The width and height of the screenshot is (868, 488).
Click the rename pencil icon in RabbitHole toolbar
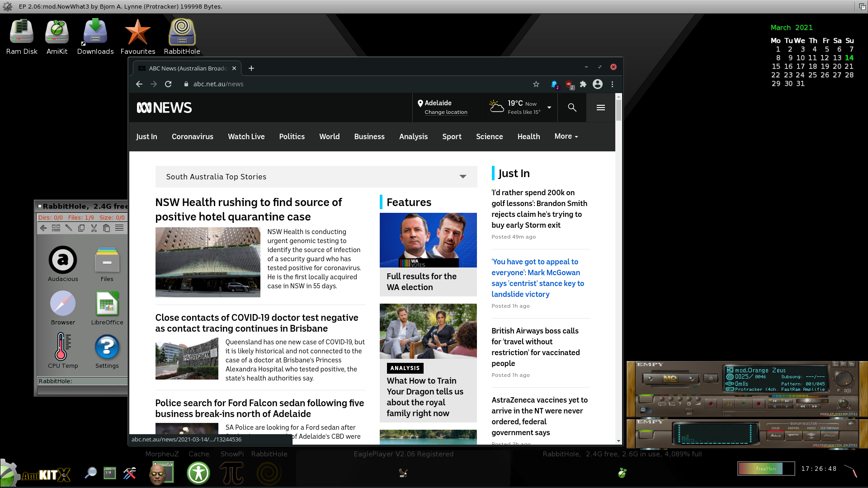(x=69, y=228)
